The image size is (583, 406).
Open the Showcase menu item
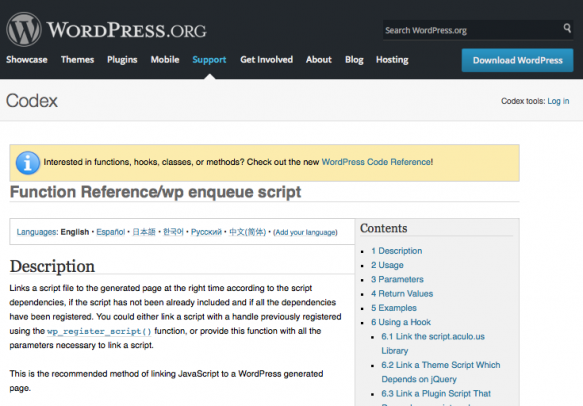[27, 59]
